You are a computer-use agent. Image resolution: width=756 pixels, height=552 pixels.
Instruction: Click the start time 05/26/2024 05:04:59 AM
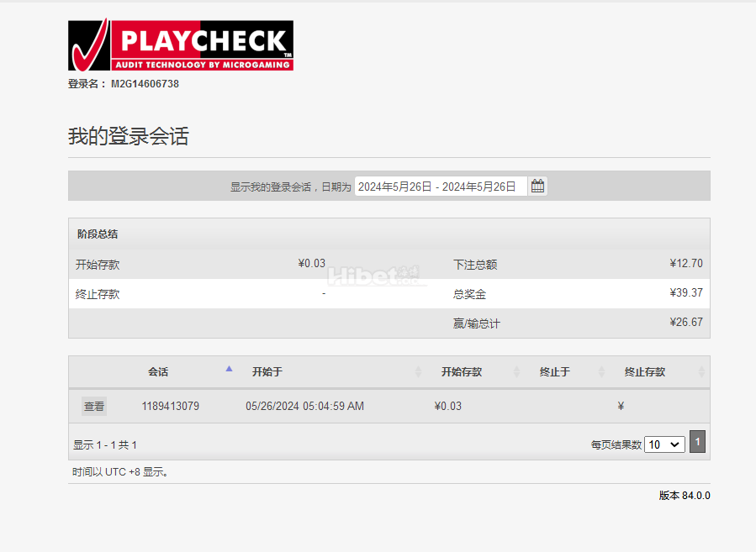coord(304,406)
